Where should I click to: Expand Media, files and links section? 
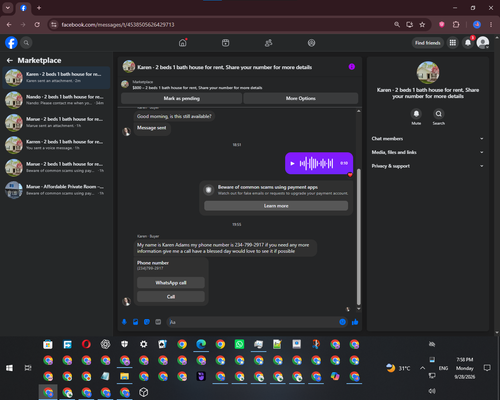tap(428, 152)
